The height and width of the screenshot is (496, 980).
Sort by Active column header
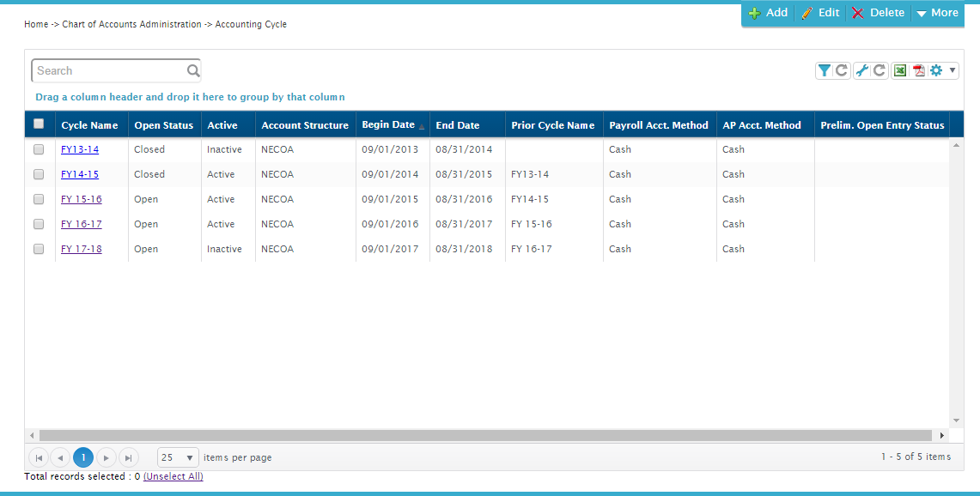coord(222,125)
